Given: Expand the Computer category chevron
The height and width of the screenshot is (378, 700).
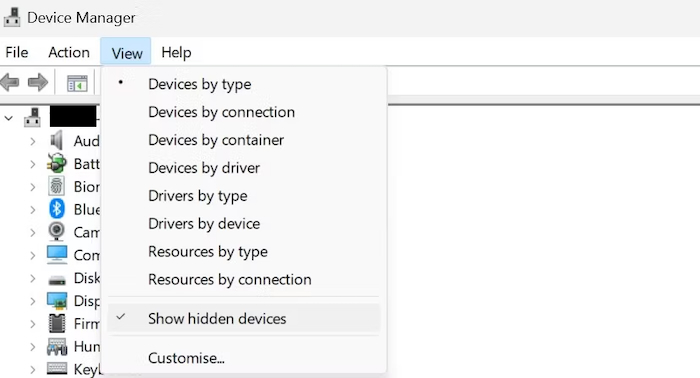Looking at the screenshot, I should point(33,255).
